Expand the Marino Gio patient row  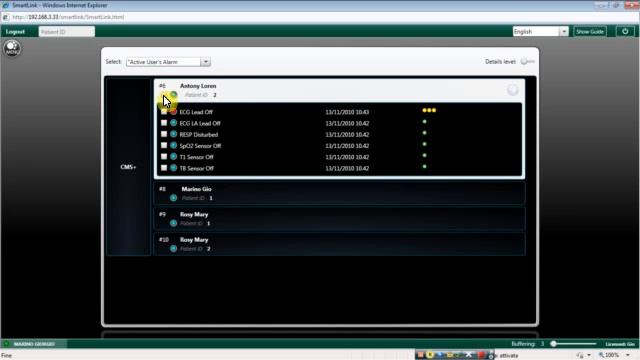(339, 193)
